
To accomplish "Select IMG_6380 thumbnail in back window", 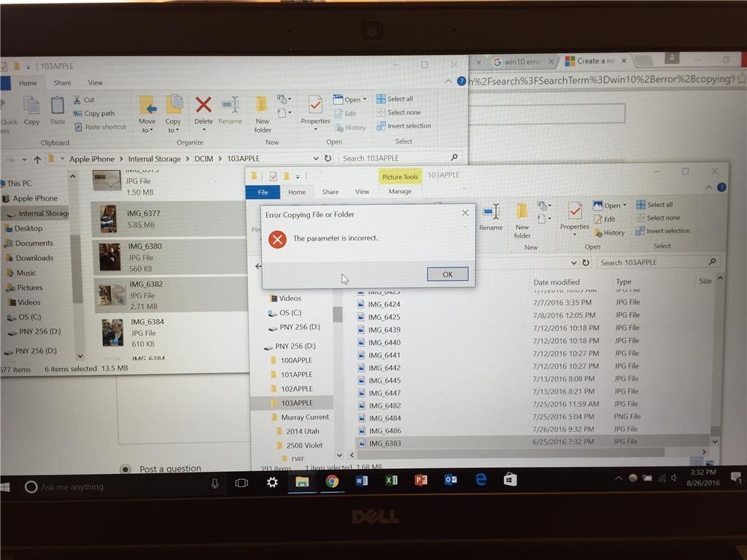I will pos(109,257).
